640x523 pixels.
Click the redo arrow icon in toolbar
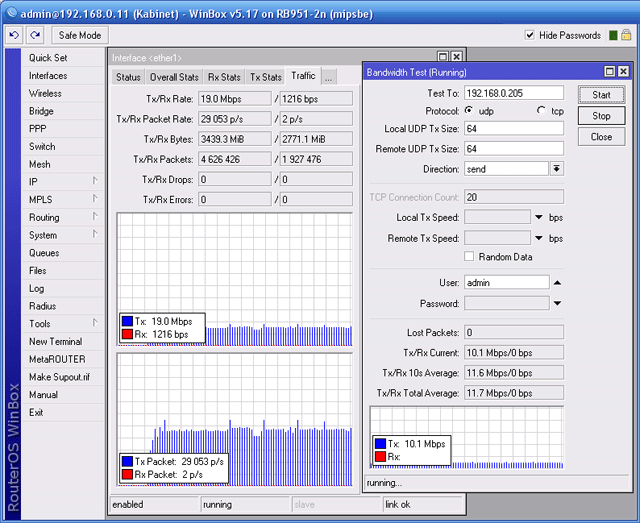tap(36, 36)
